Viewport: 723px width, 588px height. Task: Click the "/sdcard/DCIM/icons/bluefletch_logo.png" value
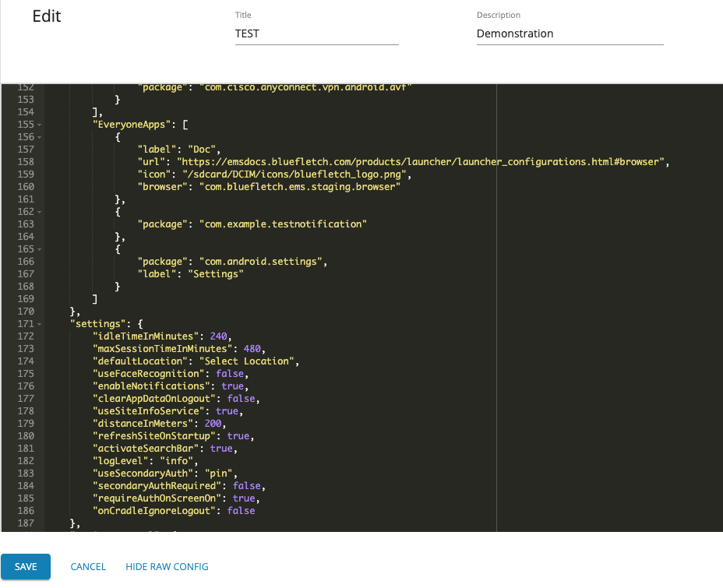[294, 174]
